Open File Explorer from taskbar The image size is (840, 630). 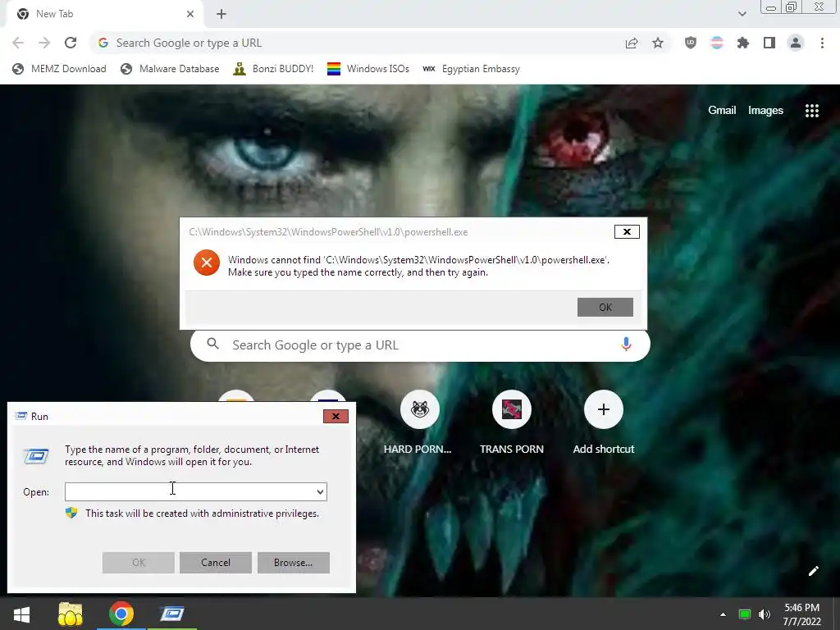point(71,614)
